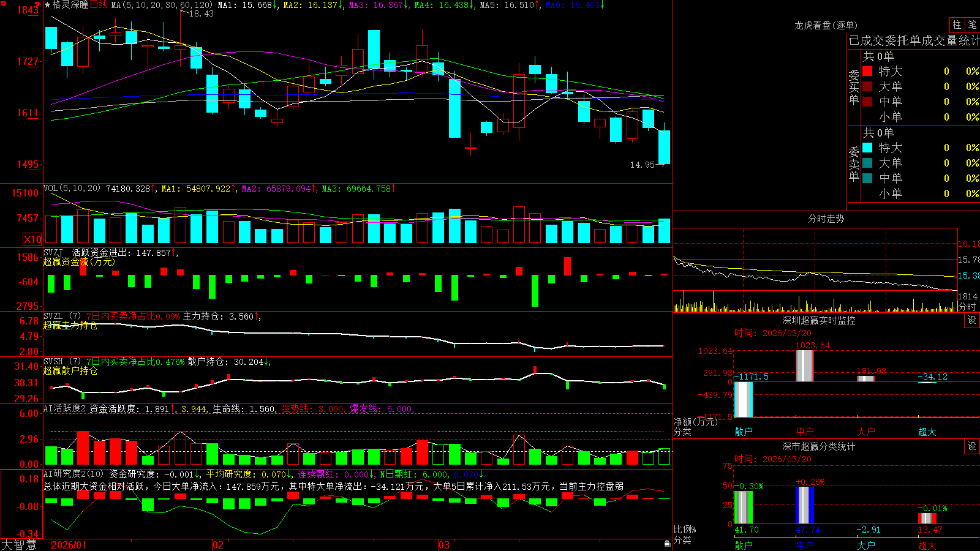Click 超大 category under 深圳超赢实时监控 chart

coord(927,432)
